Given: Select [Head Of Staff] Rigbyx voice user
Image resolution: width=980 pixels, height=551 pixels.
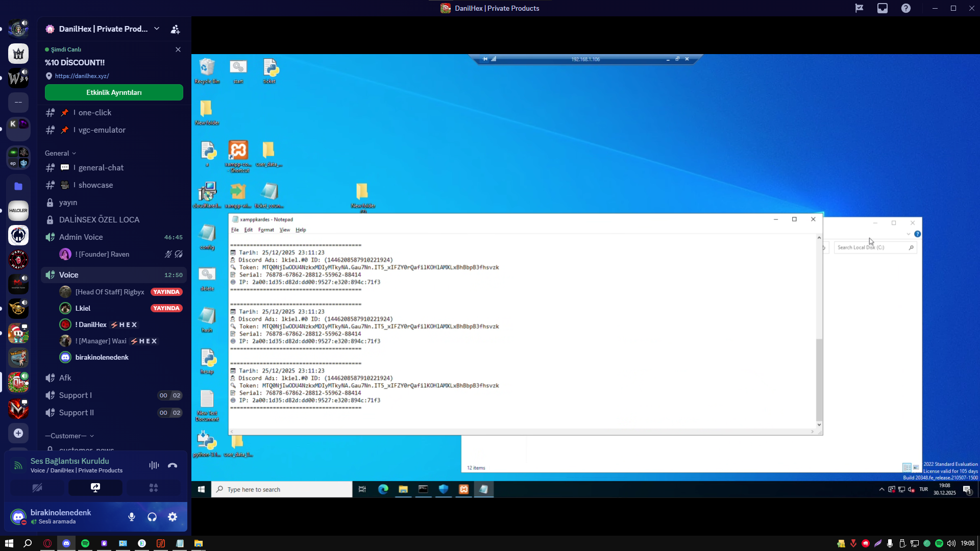Looking at the screenshot, I should pos(120,292).
